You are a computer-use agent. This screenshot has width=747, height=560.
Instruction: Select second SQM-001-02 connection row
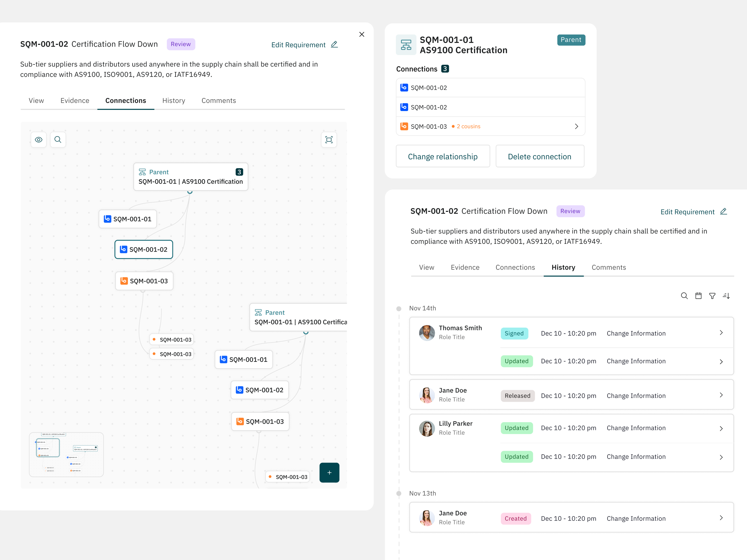pyautogui.click(x=490, y=107)
